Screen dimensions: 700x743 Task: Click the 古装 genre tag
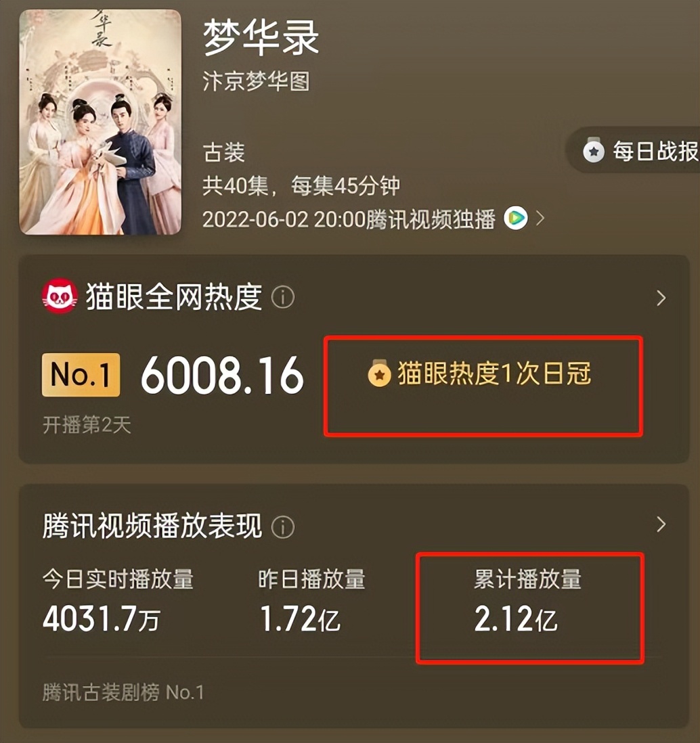click(223, 152)
